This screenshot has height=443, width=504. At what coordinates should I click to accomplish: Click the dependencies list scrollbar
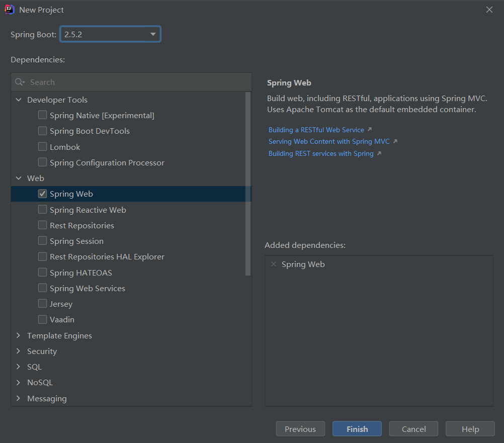pos(247,184)
